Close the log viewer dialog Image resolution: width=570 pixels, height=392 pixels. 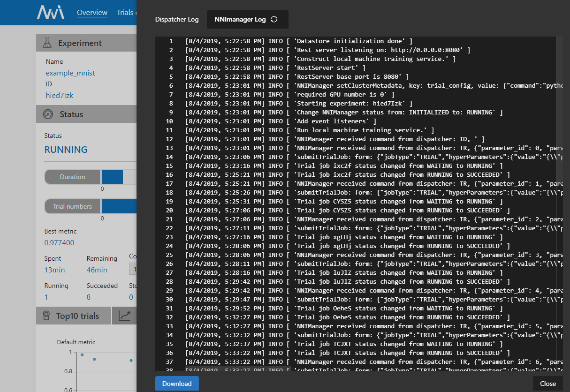547,383
